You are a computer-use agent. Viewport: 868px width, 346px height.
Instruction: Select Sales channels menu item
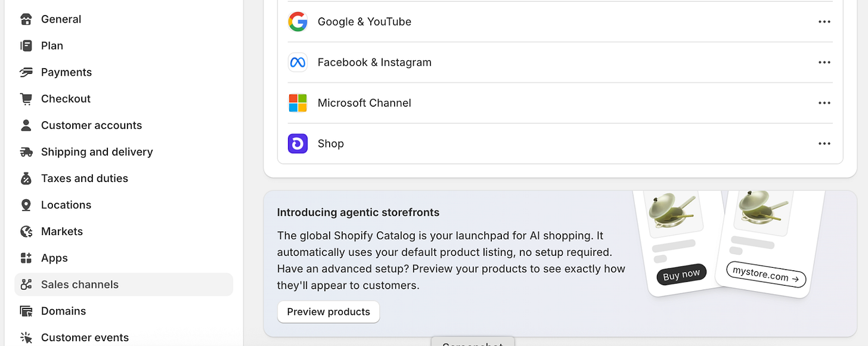point(123,285)
